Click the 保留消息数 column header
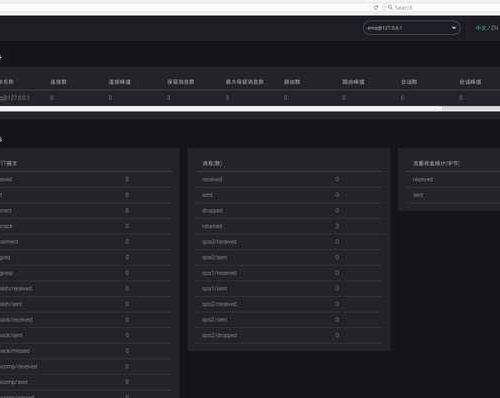This screenshot has height=398, width=500. pos(181,82)
